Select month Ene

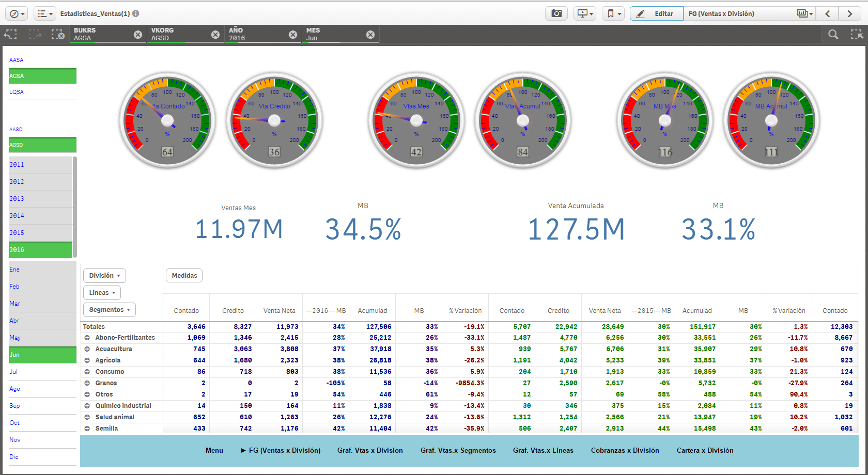click(x=43, y=270)
